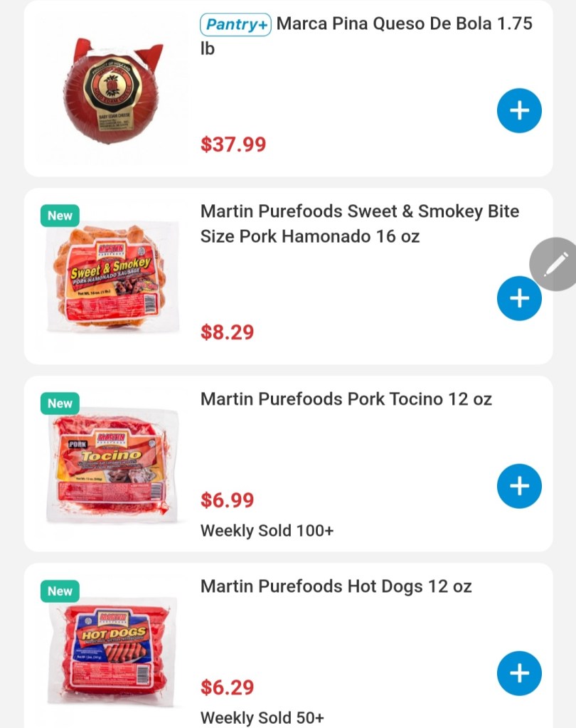This screenshot has height=728, width=576.
Task: Tap Weekly Sold 100+ under Pork Tocino
Action: 267,531
